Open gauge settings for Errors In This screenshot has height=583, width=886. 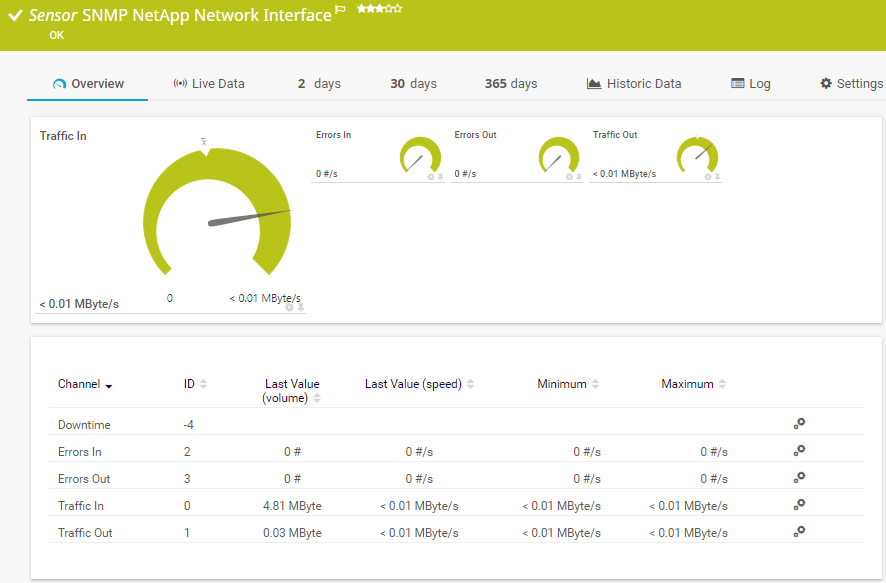click(x=430, y=174)
